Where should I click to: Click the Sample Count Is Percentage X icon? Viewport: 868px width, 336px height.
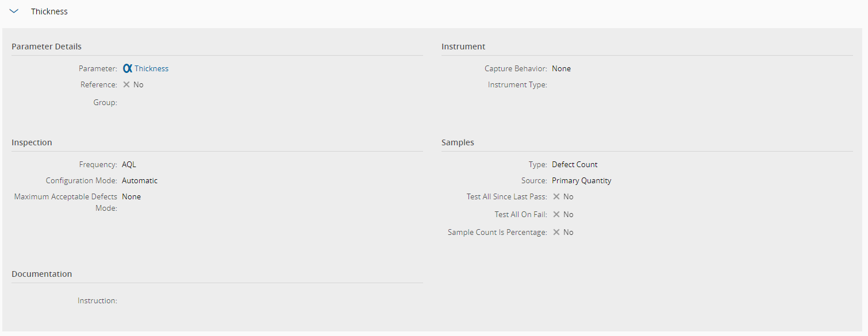[x=556, y=232]
